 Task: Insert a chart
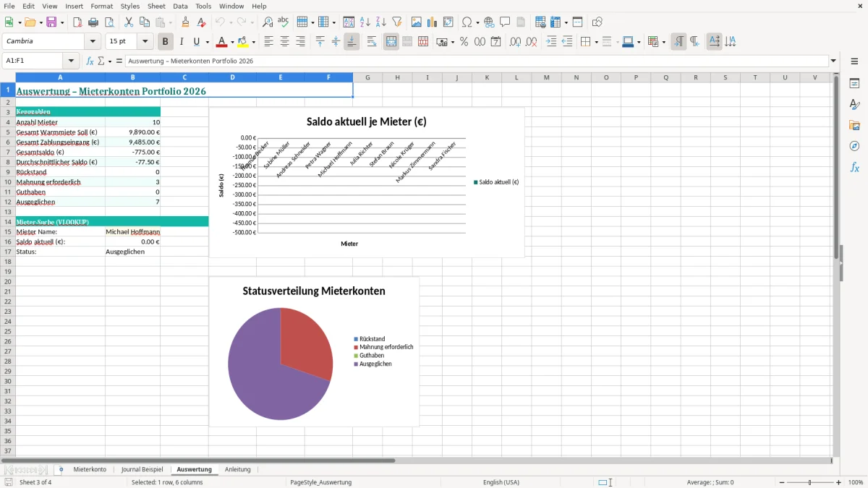click(433, 22)
